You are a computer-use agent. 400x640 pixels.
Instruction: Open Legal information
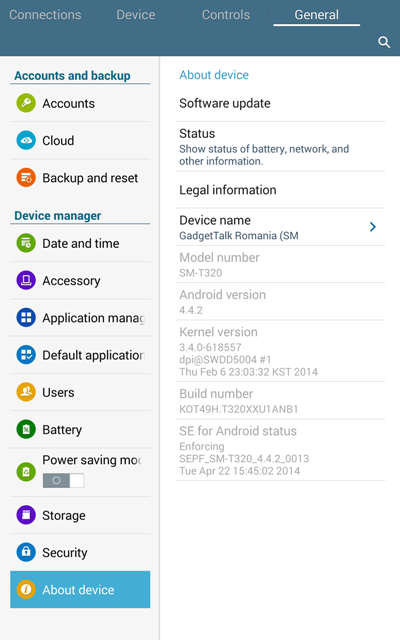(280, 190)
